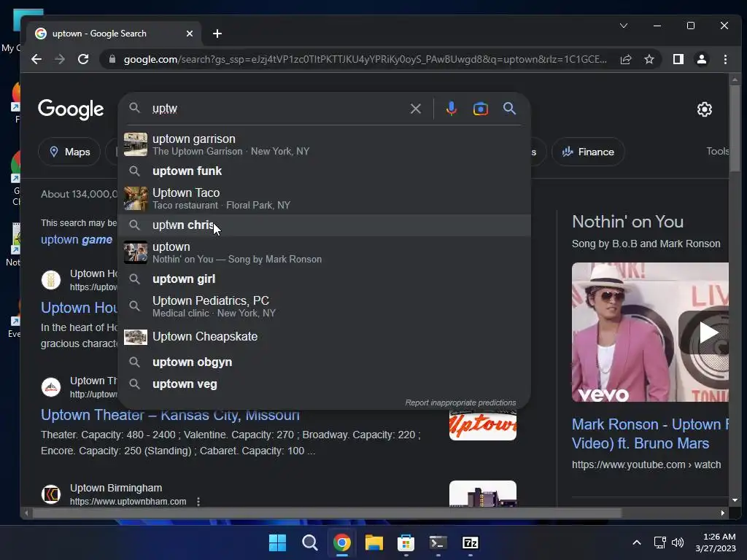Click horizontal scrollbar right arrow
Viewport: 747px width, 560px height.
(x=723, y=513)
